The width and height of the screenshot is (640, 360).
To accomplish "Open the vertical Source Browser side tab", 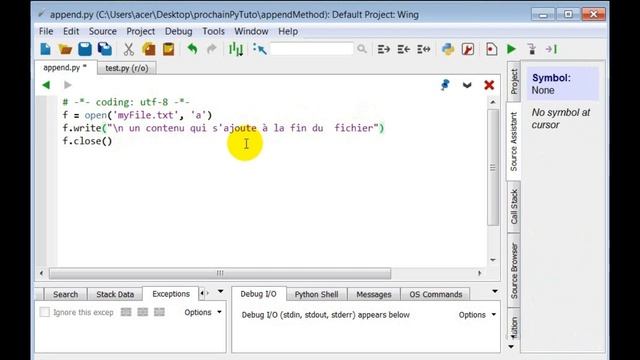I will [514, 271].
